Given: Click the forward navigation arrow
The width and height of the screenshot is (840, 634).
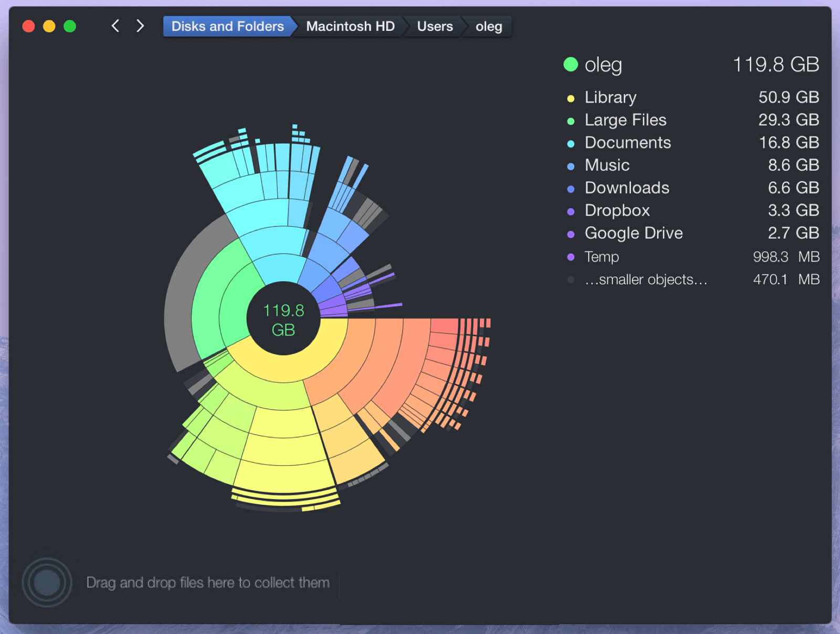Looking at the screenshot, I should [140, 26].
